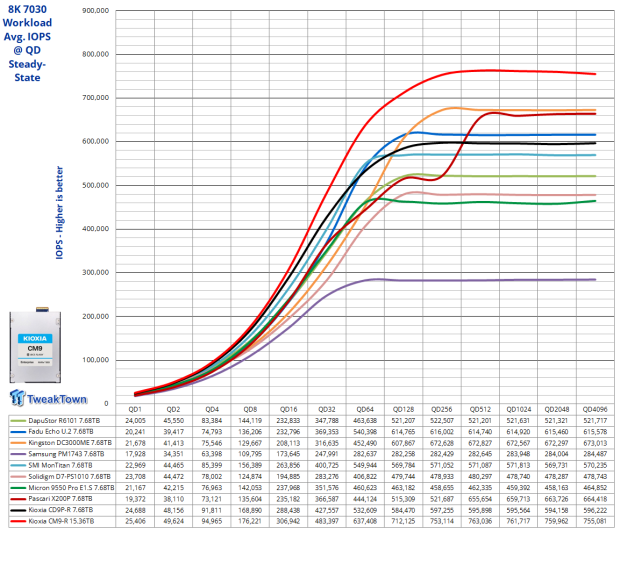Click the 600,000 y-axis label
Viewport: 620px width, 568px height.
(x=95, y=141)
